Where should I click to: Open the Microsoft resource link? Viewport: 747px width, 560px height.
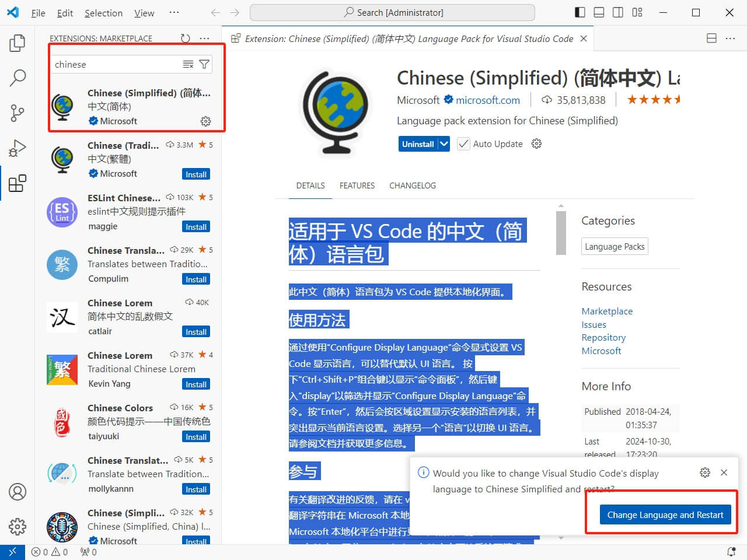(601, 351)
